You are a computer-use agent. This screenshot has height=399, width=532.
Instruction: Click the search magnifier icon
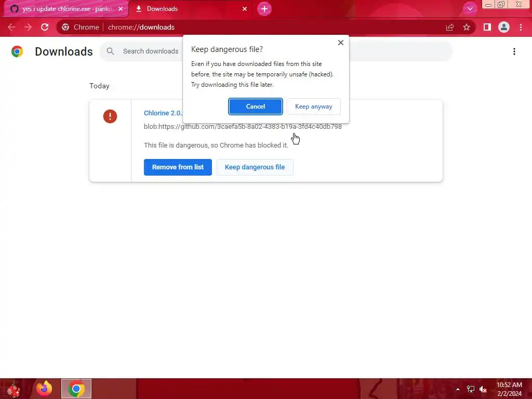coord(110,51)
